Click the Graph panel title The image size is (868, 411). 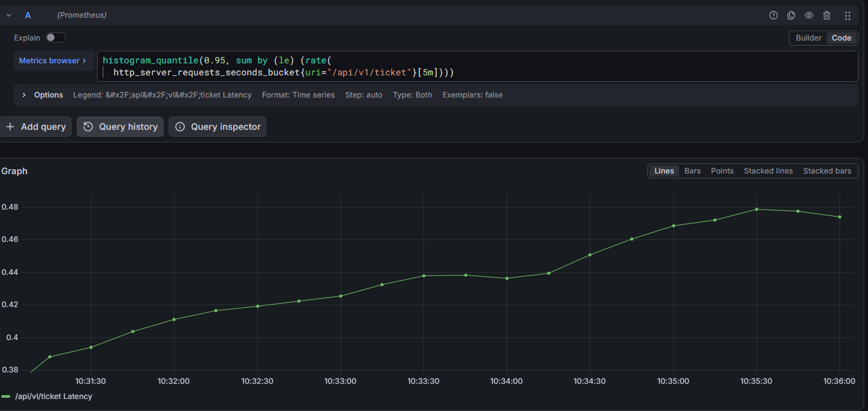click(x=15, y=171)
